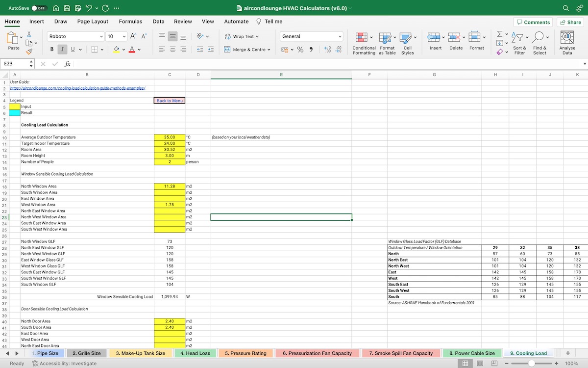Click the percent style icon
The width and height of the screenshot is (588, 368).
pos(300,50)
